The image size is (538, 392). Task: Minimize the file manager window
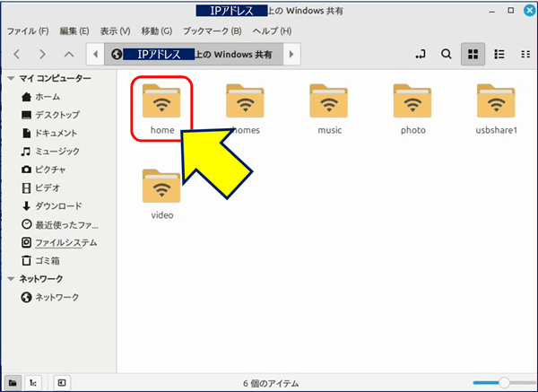pyautogui.click(x=492, y=12)
